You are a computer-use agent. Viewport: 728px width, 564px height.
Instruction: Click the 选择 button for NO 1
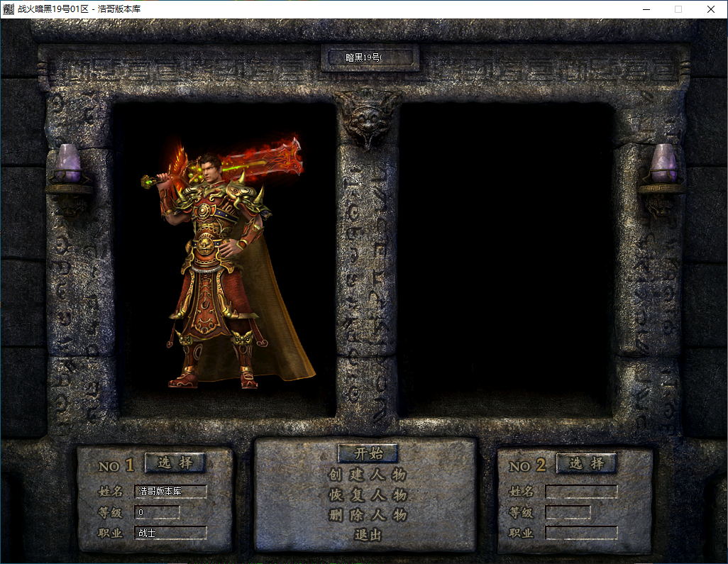tap(175, 463)
